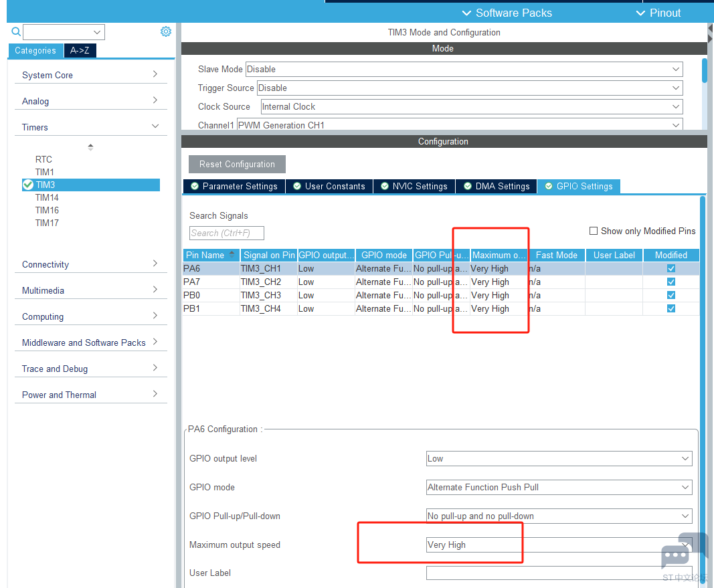The height and width of the screenshot is (588, 714).
Task: Select TIM14 in the Timers list
Action: 47,197
